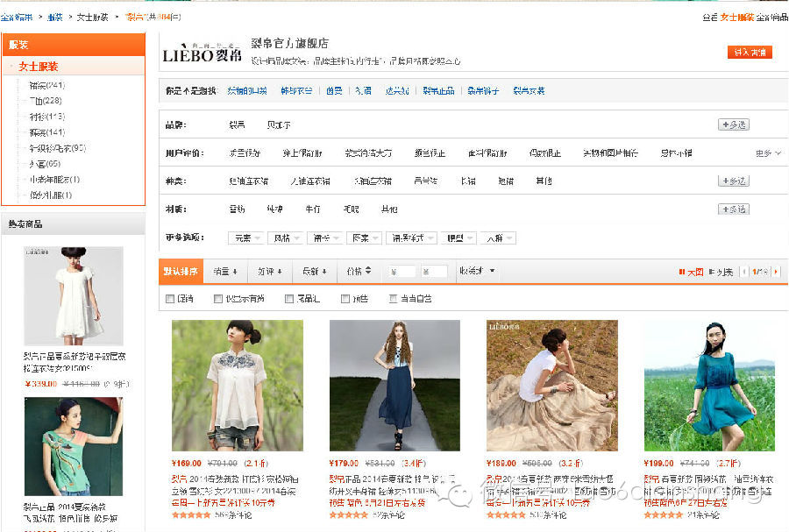Image resolution: width=789 pixels, height=532 pixels.
Task: Filter by 短裙 type
Action: 506,181
